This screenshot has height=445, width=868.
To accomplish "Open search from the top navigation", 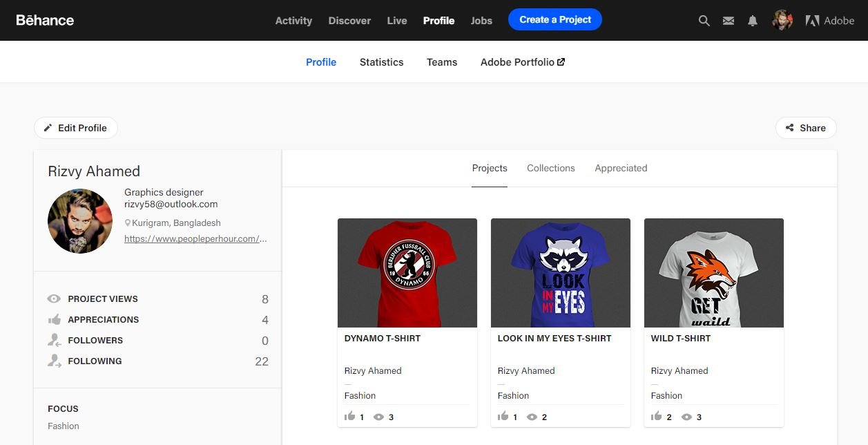I will pyautogui.click(x=704, y=20).
